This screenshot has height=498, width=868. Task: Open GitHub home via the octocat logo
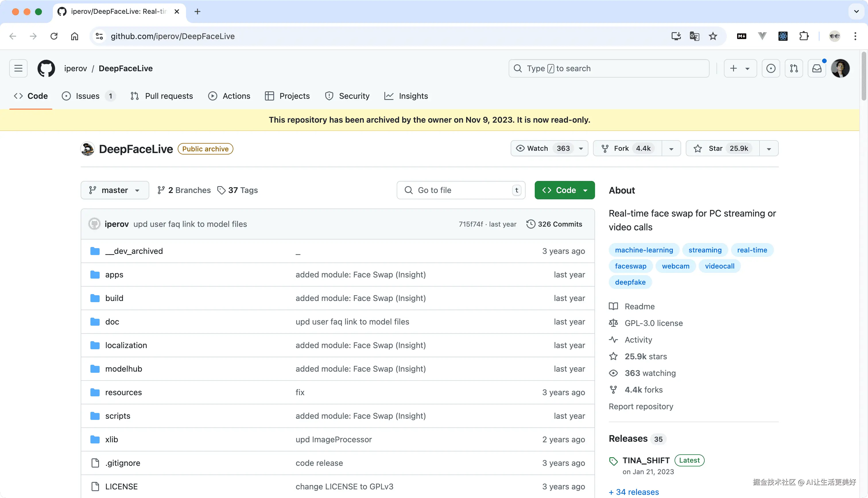pyautogui.click(x=46, y=68)
